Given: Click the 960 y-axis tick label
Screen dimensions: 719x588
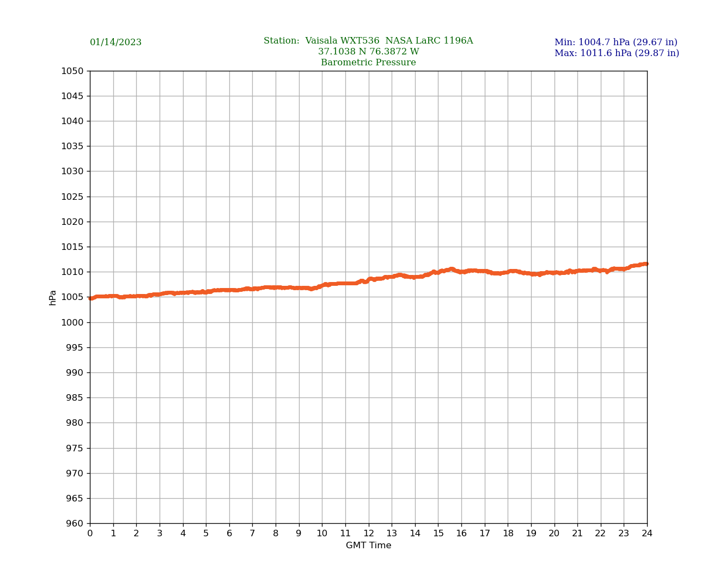Looking at the screenshot, I should (x=74, y=524).
